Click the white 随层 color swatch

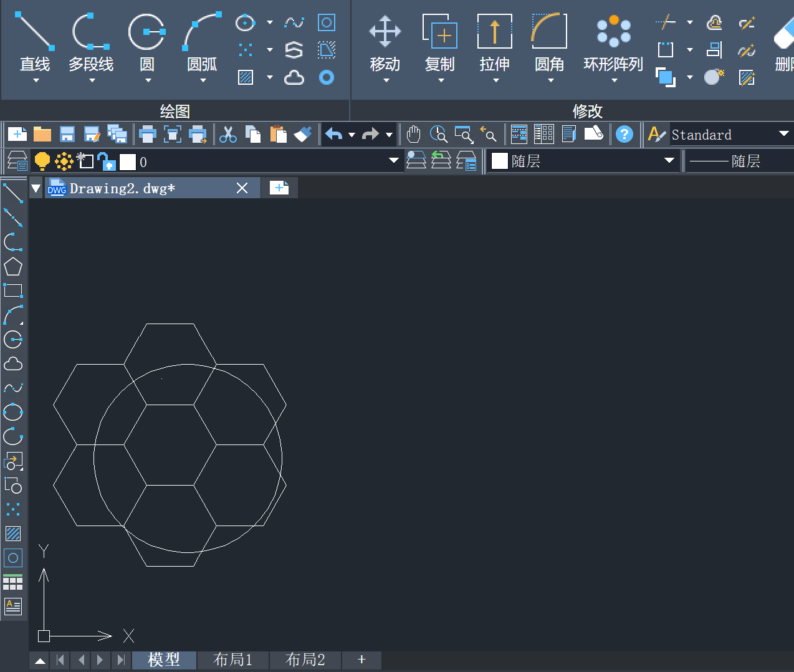(x=500, y=161)
